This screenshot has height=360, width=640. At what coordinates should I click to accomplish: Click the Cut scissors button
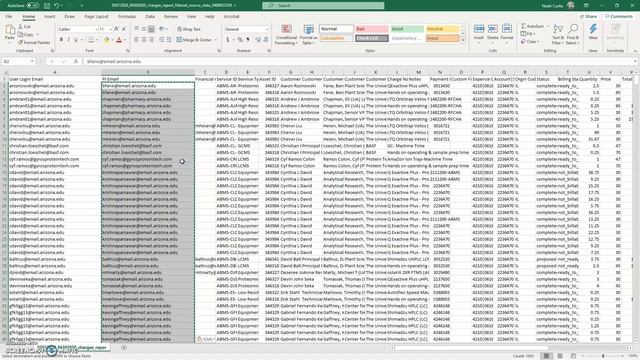pyautogui.click(x=24, y=27)
